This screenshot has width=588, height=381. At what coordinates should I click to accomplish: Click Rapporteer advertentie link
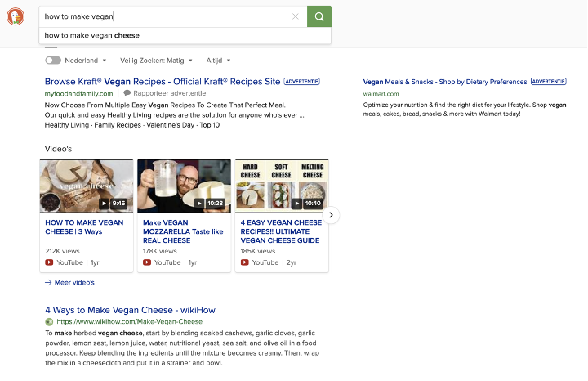[x=170, y=93]
